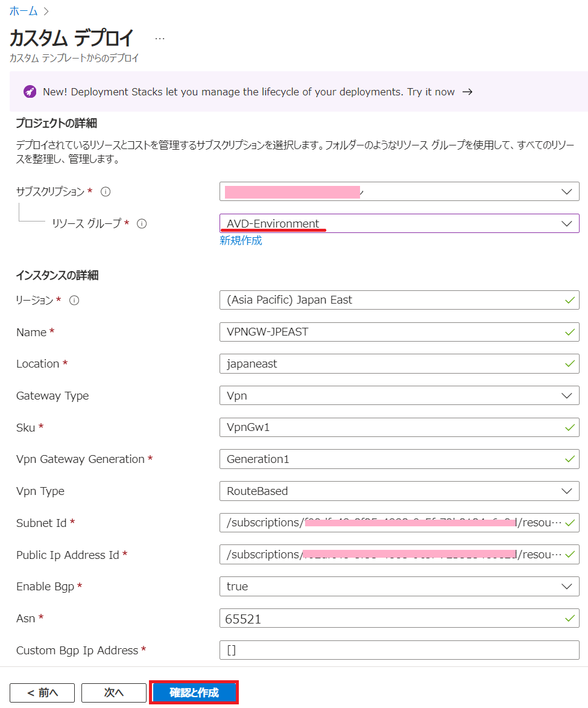
Task: Open the Vpn Type RouteBased dropdown
Action: pyautogui.click(x=399, y=491)
